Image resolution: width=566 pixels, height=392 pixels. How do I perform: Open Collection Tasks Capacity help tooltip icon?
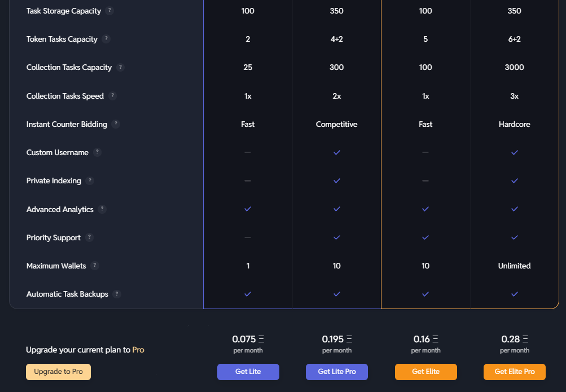[x=120, y=67]
